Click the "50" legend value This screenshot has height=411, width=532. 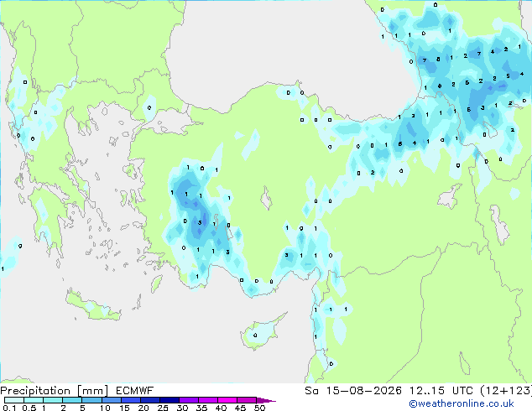259,408
